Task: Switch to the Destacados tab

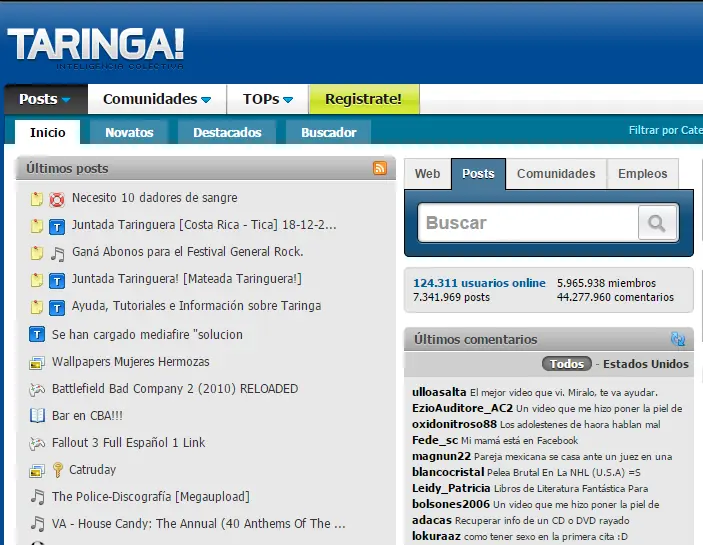Action: (227, 132)
